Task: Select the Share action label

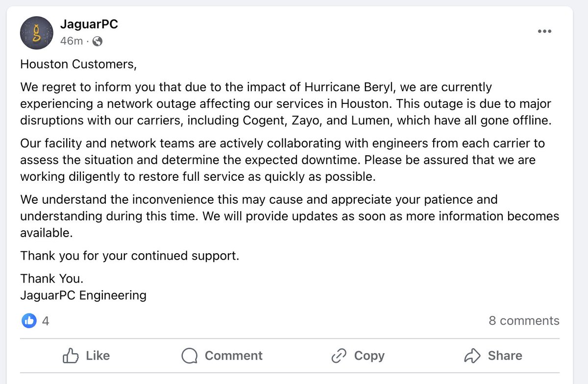Action: 505,356
